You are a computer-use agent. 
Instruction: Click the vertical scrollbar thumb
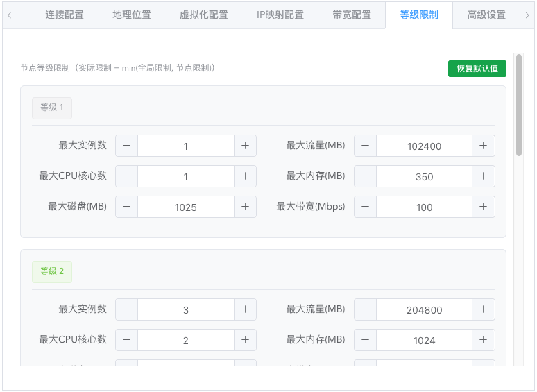click(519, 104)
